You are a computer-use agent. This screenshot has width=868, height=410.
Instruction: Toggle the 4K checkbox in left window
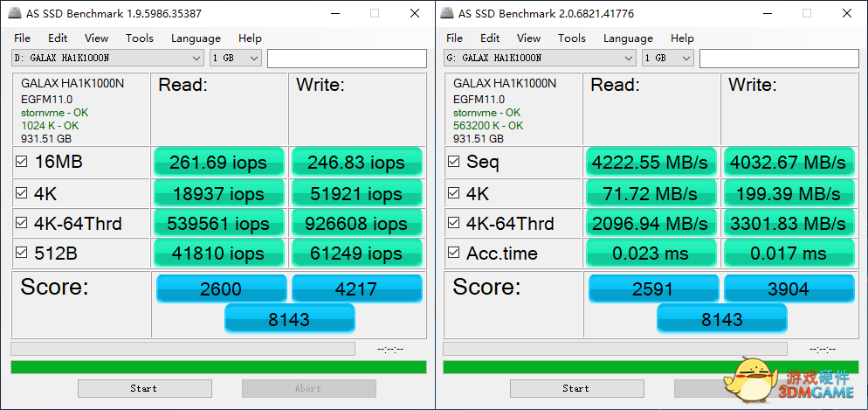coord(22,193)
